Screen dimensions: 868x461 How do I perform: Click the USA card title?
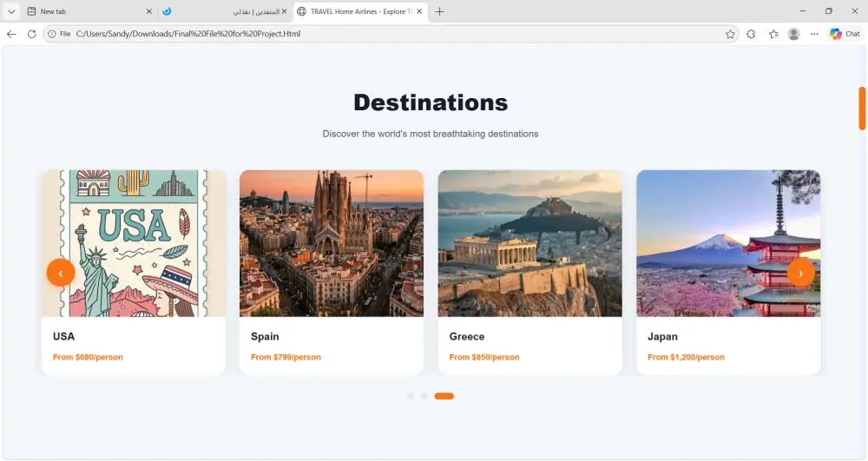(x=63, y=337)
